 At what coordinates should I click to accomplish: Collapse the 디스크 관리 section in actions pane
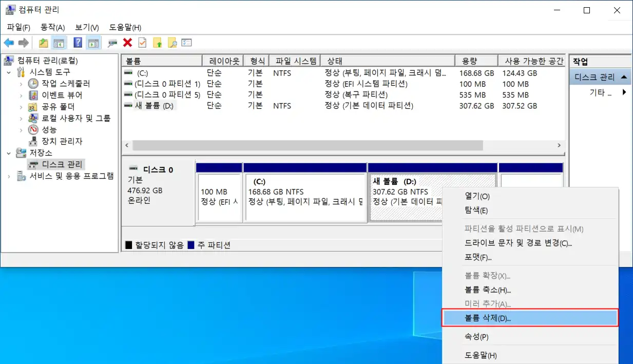pos(623,77)
